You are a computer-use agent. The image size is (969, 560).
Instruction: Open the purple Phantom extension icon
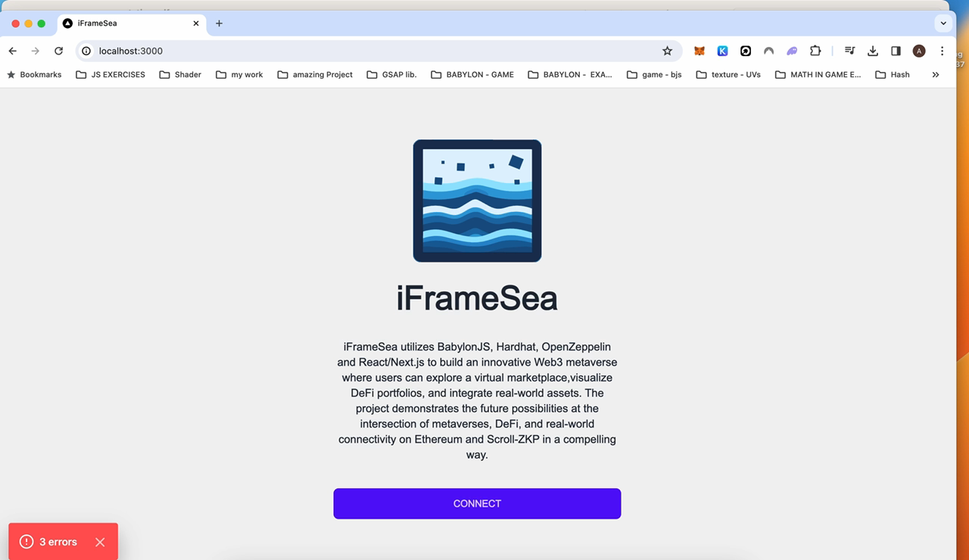pos(792,51)
